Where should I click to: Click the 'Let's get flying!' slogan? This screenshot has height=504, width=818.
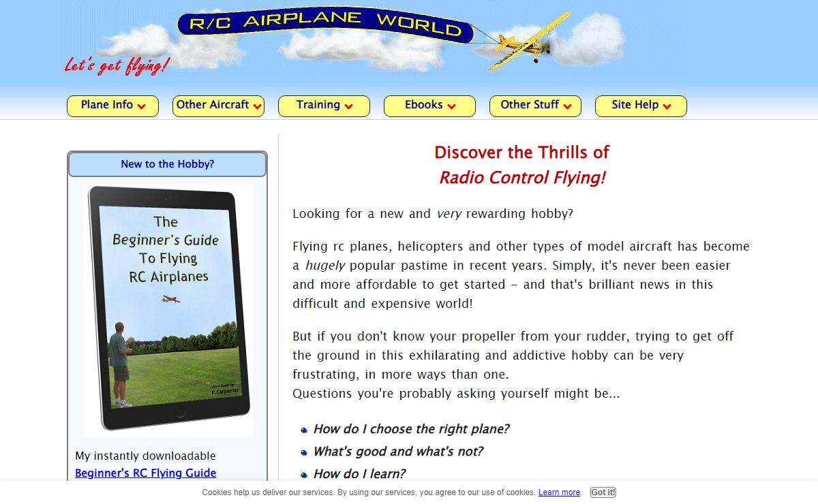(x=117, y=65)
